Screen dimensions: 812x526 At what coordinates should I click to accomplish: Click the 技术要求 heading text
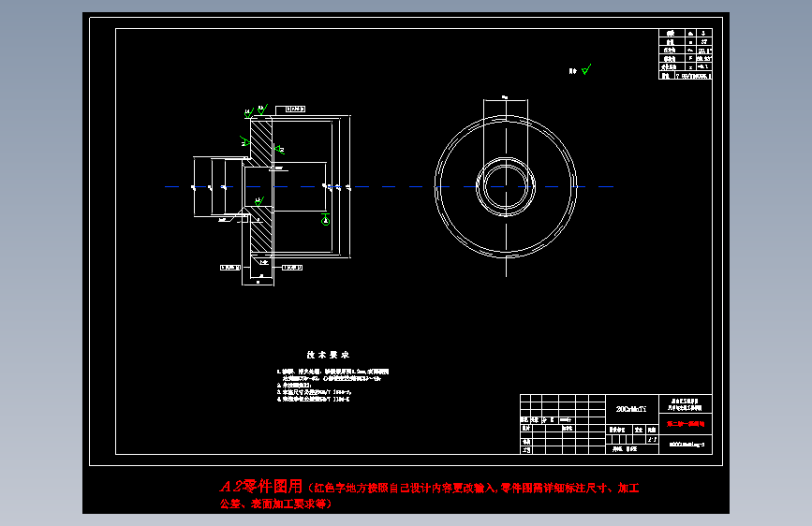328,355
